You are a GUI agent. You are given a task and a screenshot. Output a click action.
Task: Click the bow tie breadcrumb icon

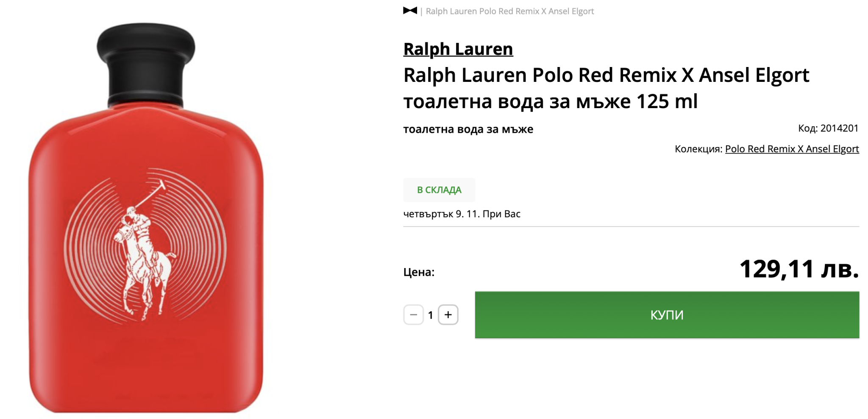410,11
